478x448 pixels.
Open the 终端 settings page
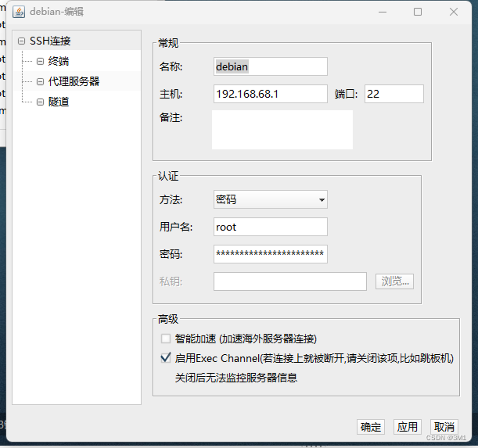pos(58,62)
